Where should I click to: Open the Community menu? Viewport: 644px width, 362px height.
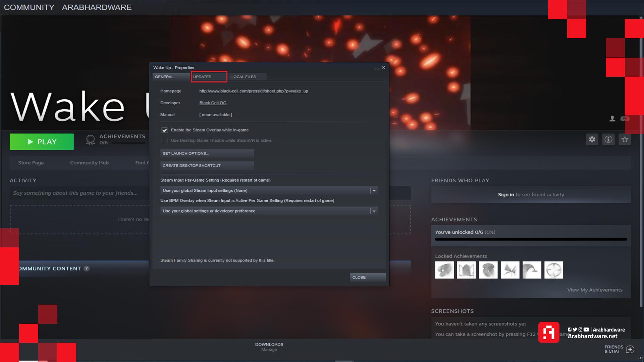coord(29,7)
